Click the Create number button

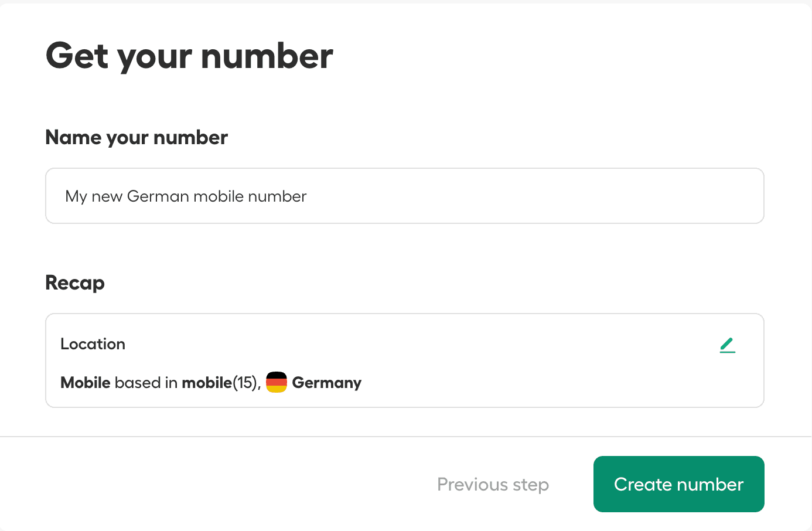[678, 484]
